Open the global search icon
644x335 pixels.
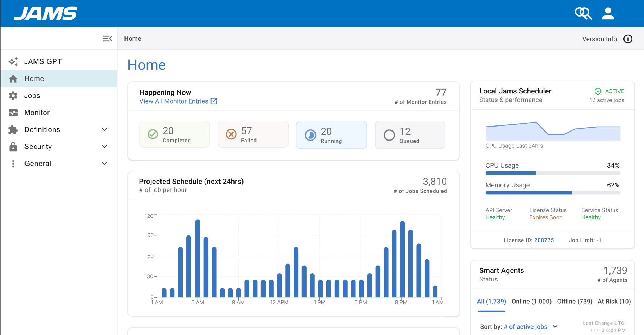pos(583,14)
